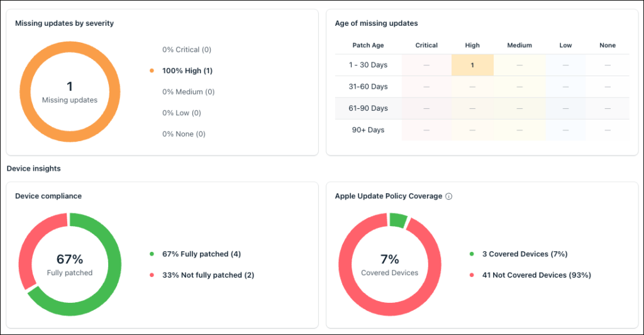Select the 0% Medium (0) legend entry
The image size is (644, 335).
(188, 92)
